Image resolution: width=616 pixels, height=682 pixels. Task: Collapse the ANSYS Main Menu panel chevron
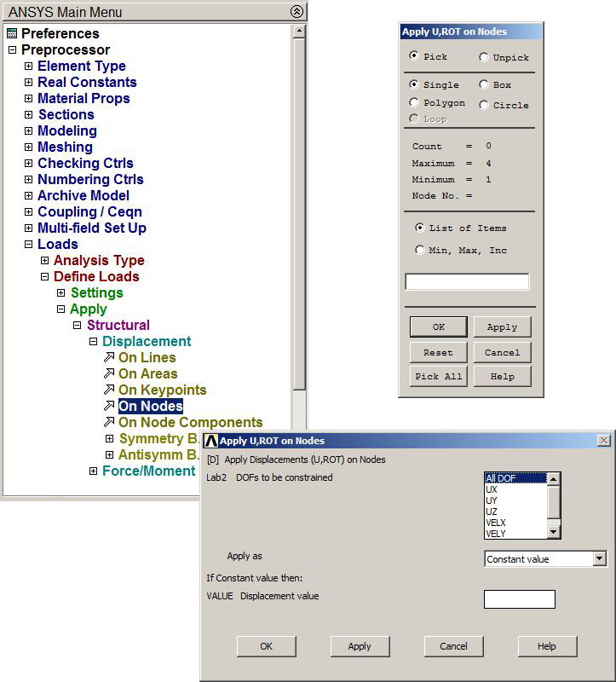pyautogui.click(x=296, y=11)
